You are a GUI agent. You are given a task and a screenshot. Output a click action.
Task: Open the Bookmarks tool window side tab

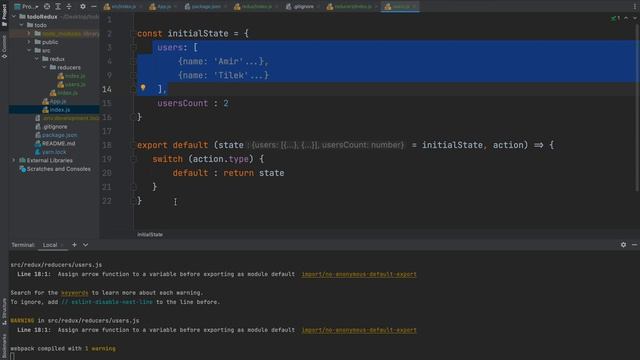coord(4,346)
